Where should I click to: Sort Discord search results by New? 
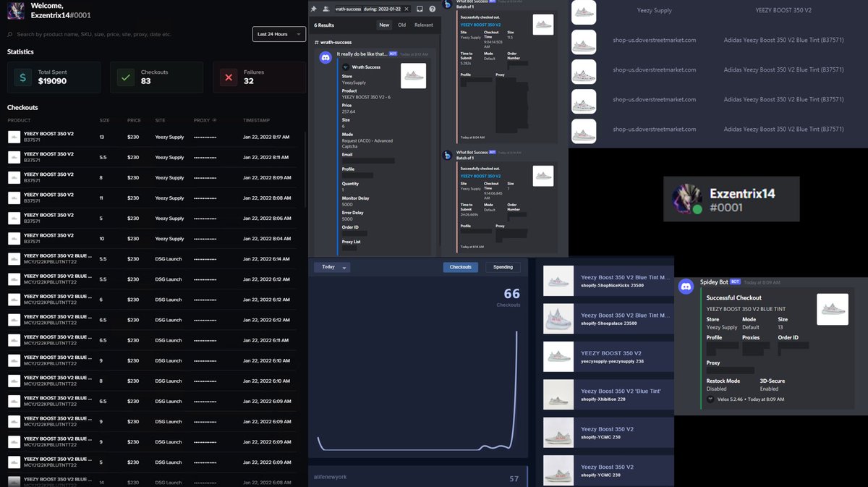[384, 25]
